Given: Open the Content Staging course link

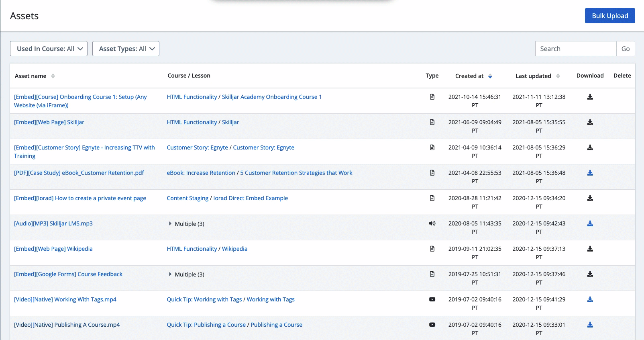Looking at the screenshot, I should coord(187,198).
